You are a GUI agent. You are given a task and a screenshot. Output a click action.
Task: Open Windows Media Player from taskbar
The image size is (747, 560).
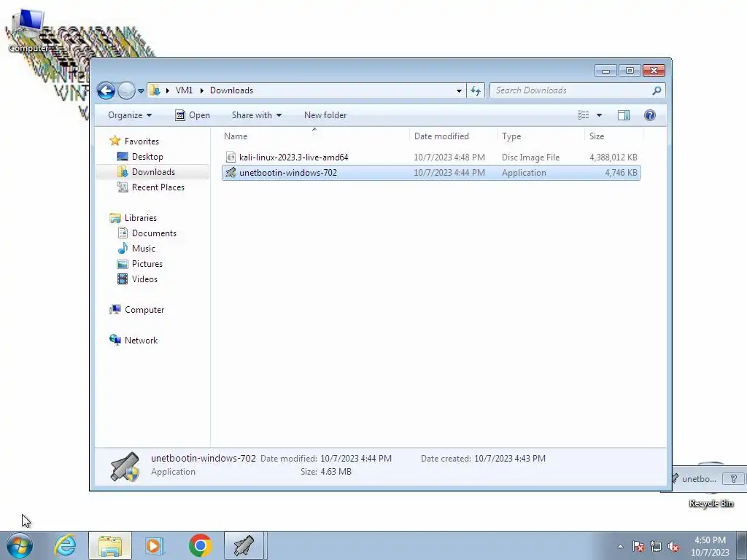coord(155,545)
